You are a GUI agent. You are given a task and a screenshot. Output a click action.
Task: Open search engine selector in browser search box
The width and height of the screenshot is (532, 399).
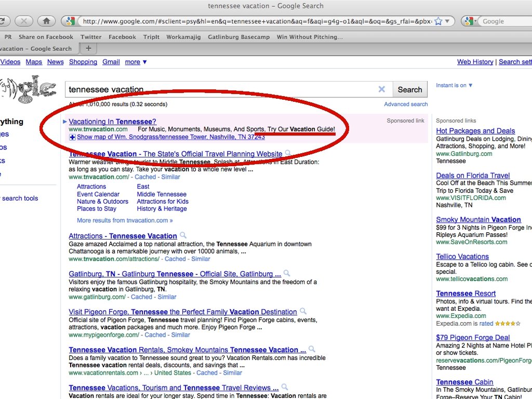[x=471, y=21]
